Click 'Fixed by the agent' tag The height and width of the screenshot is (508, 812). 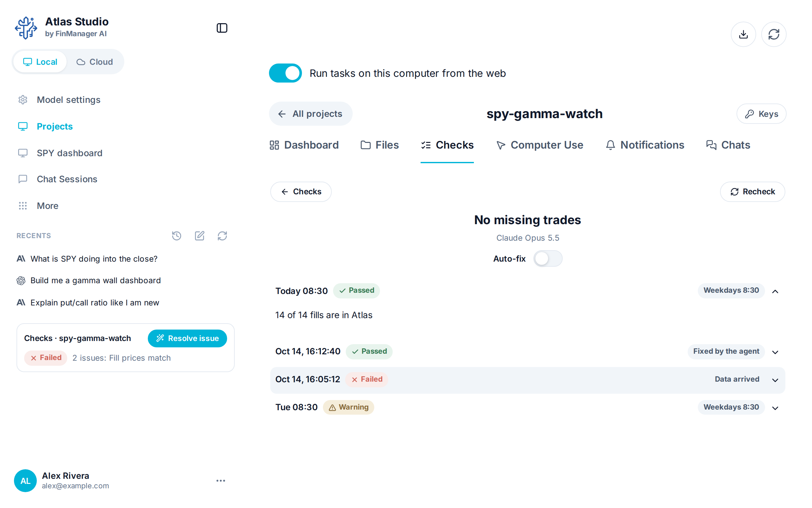click(726, 351)
